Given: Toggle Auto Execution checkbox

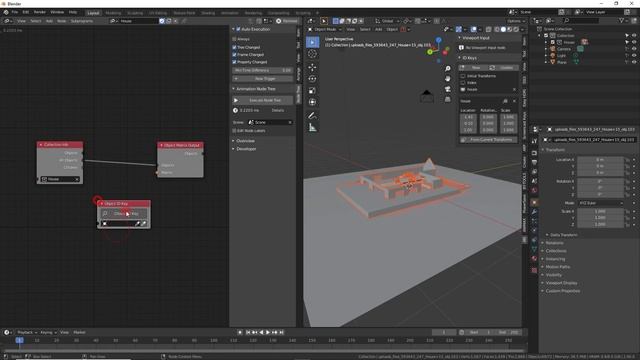Looking at the screenshot, I should click(x=238, y=29).
